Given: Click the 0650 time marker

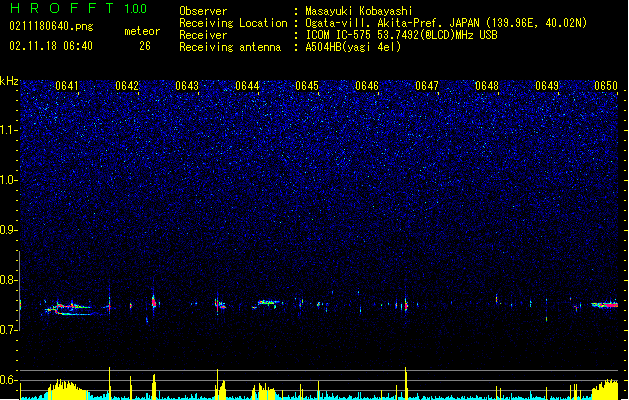Looking at the screenshot, I should (x=606, y=86).
